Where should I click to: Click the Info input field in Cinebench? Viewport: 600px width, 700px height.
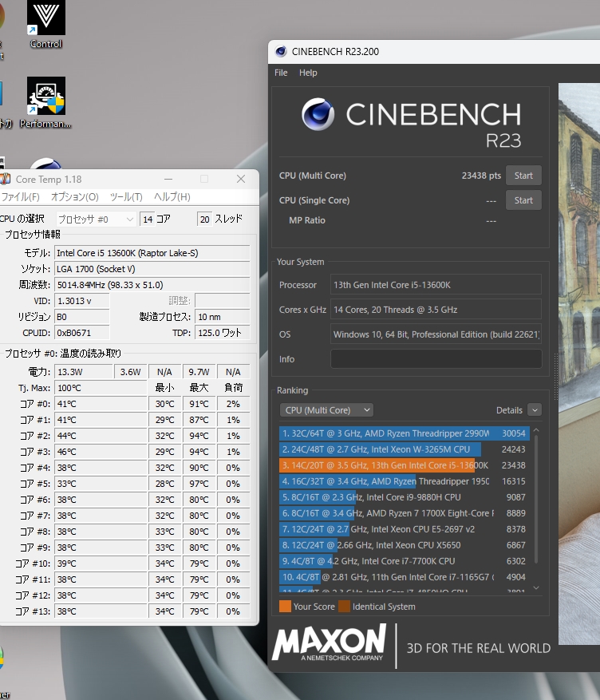[436, 359]
